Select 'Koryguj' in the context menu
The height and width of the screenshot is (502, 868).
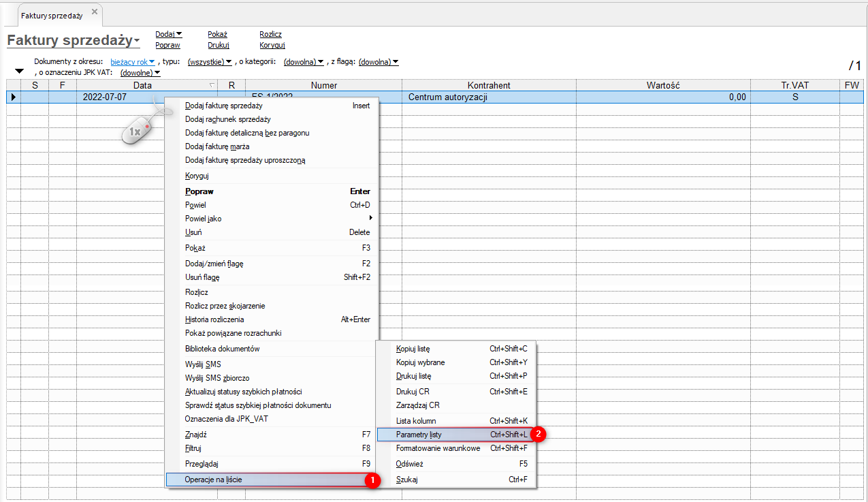272,176
